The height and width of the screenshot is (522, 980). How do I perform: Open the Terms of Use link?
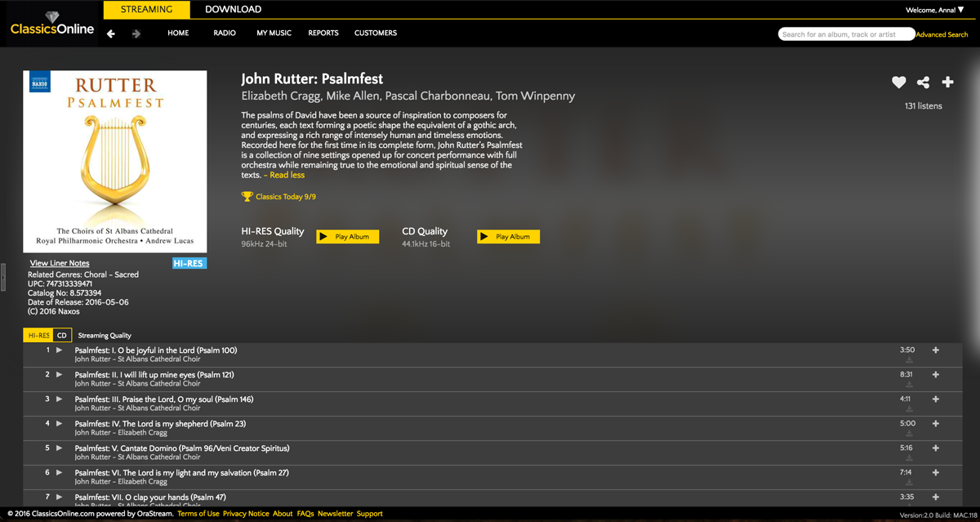click(x=198, y=514)
